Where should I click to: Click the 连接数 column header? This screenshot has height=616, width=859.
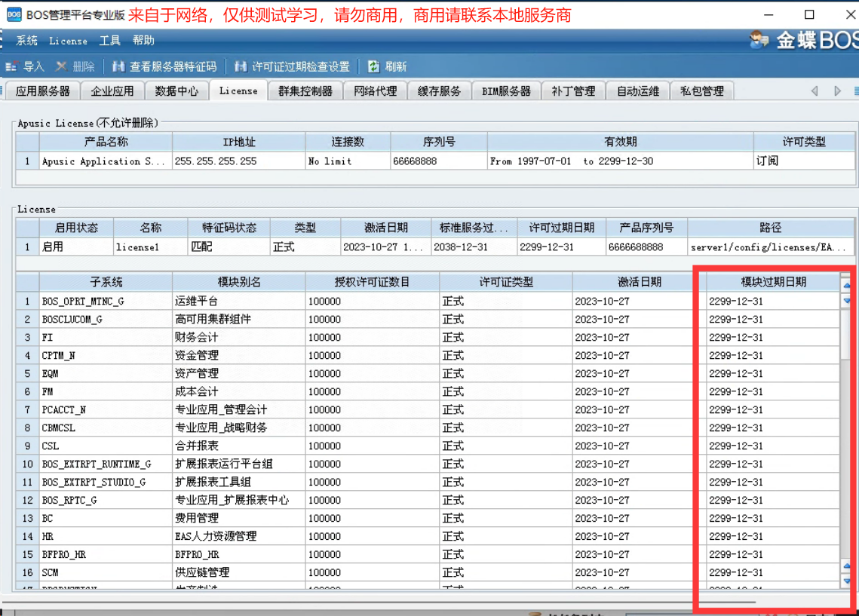(348, 142)
